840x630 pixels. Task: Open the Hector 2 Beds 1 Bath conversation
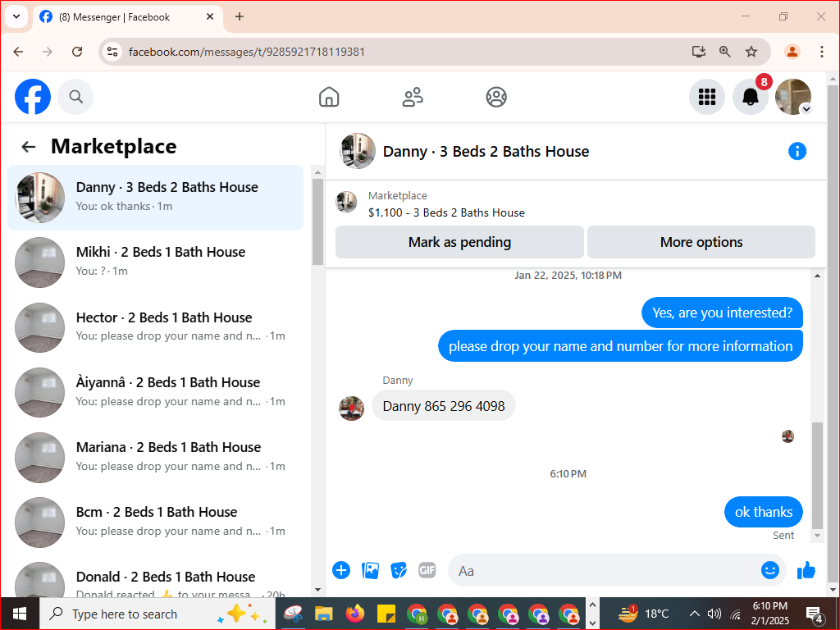pyautogui.click(x=155, y=326)
